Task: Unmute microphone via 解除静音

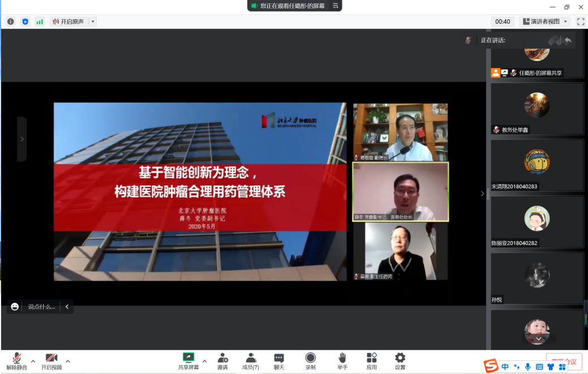Action: point(17,361)
